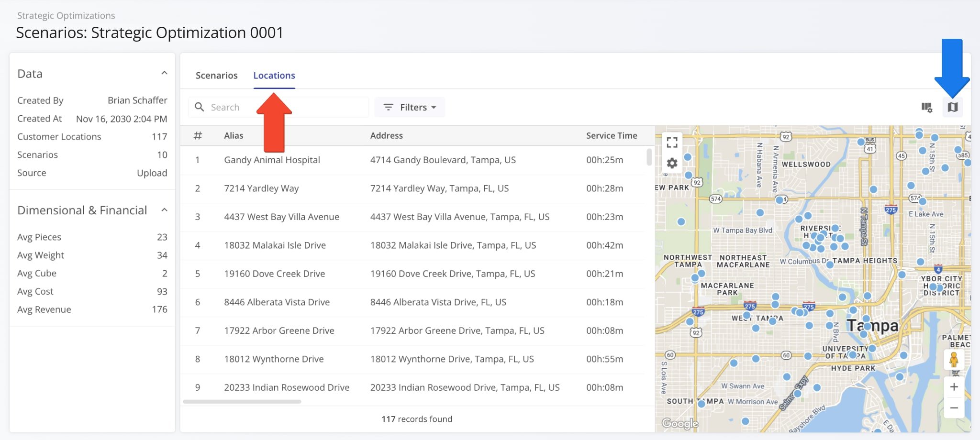Click the fullscreen icon on the map

click(x=673, y=142)
